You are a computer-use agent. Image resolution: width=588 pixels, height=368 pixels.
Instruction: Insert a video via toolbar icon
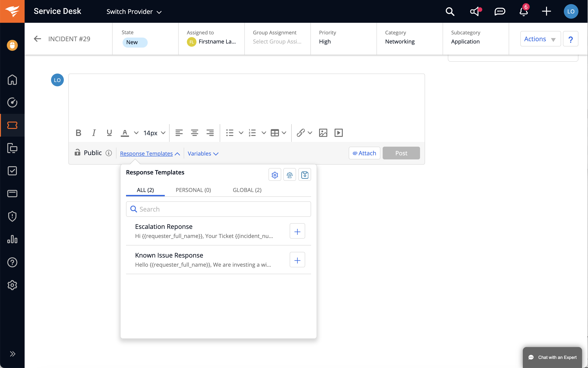pyautogui.click(x=339, y=133)
